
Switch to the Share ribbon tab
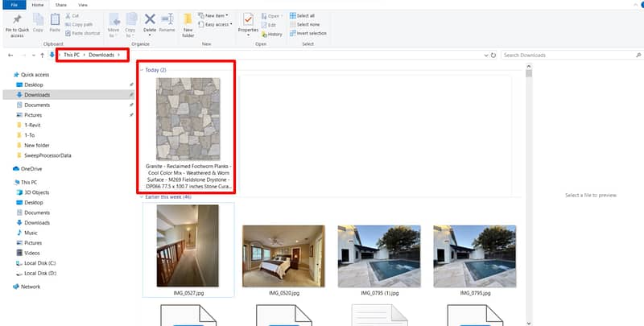pos(61,4)
